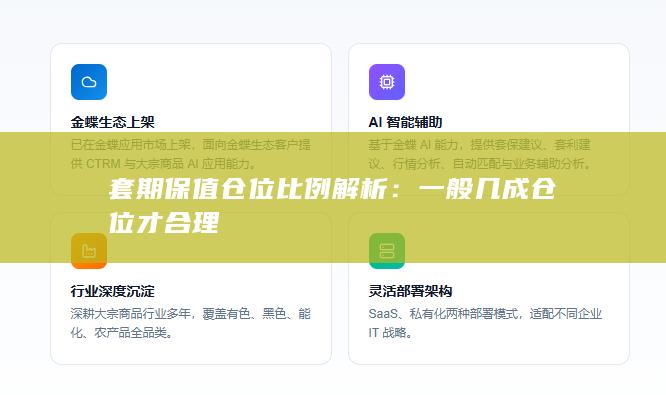Image resolution: width=666 pixels, height=395 pixels.
Task: Click the green server icon above 灵活部署架构
Action: (x=387, y=251)
